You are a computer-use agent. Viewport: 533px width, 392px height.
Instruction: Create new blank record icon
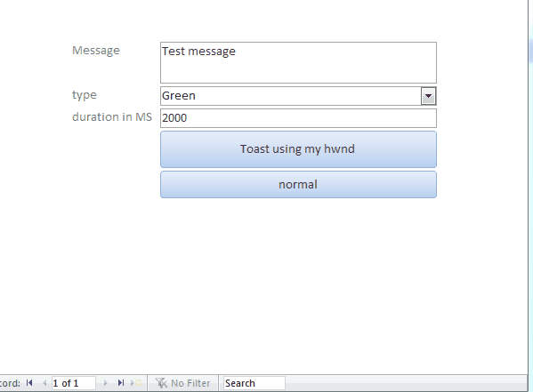coord(136,383)
